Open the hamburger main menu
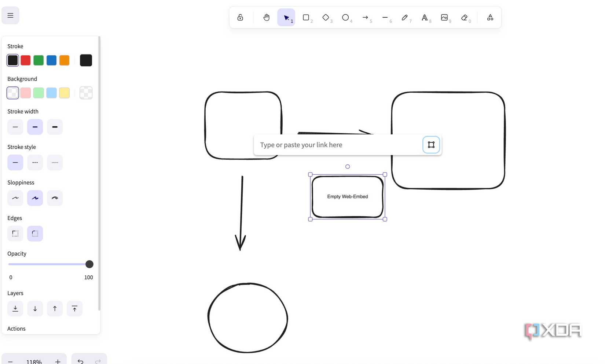 click(10, 15)
